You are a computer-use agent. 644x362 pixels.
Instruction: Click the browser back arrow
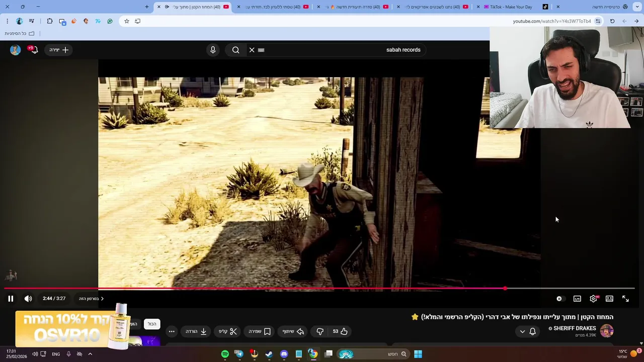pos(636,21)
